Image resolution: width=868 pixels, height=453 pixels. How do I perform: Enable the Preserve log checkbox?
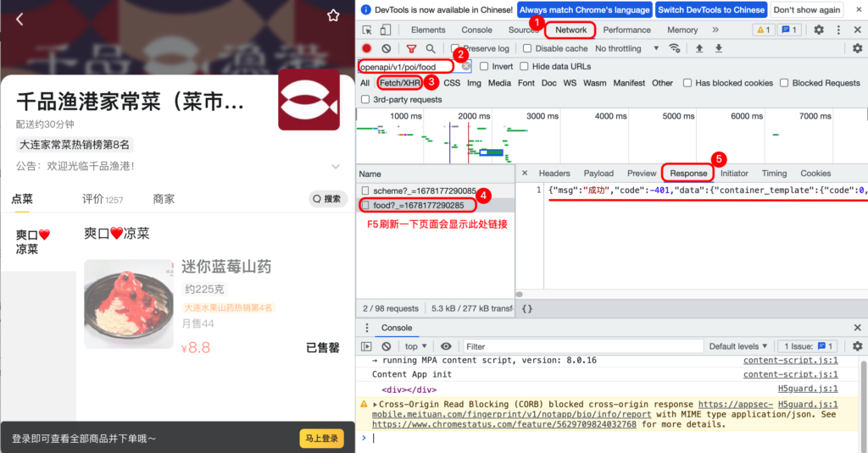455,49
